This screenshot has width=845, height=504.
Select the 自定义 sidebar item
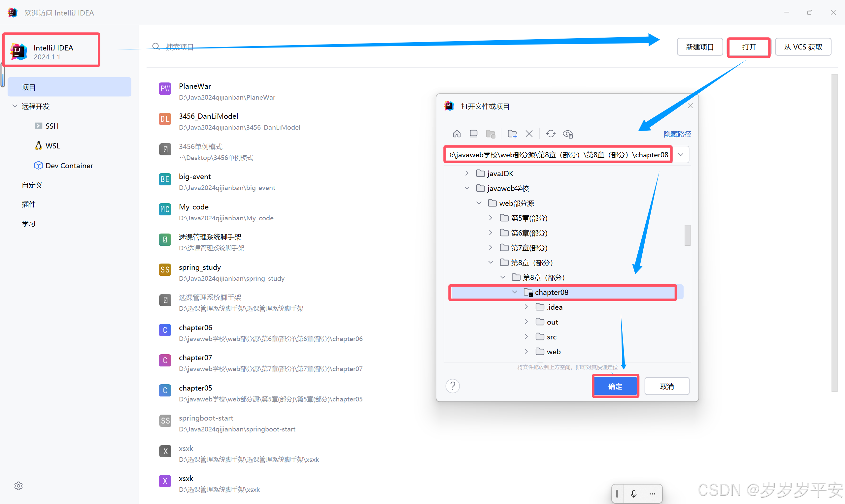32,185
